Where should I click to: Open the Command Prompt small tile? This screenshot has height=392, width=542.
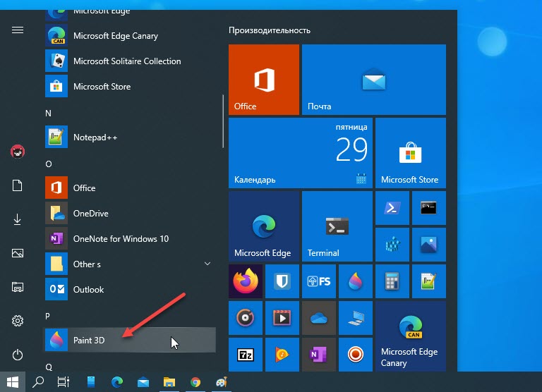(428, 208)
